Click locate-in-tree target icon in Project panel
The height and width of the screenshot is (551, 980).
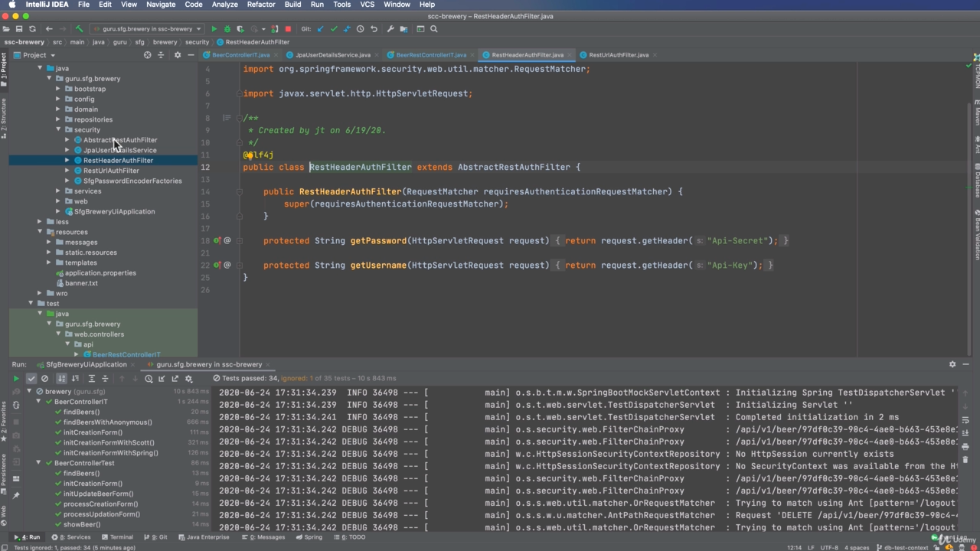tap(148, 55)
